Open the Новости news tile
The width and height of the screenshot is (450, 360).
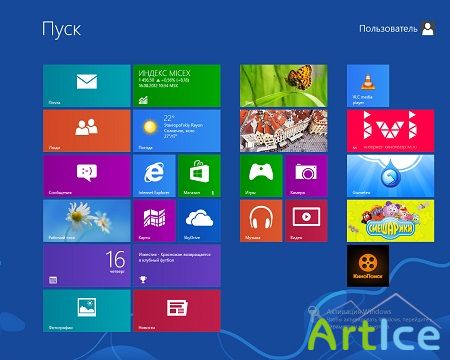(177, 311)
